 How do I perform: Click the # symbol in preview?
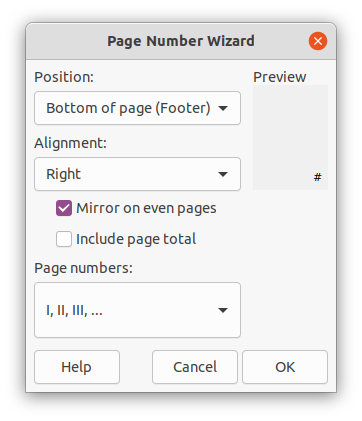[x=317, y=177]
